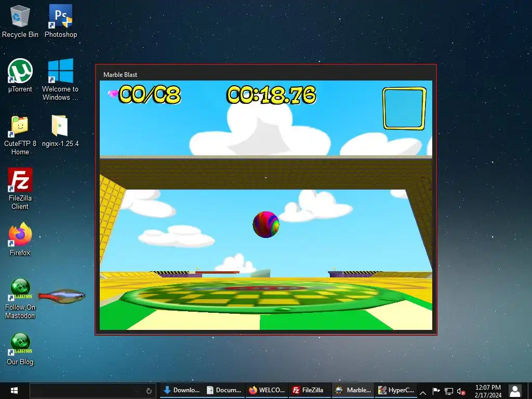Switch to the Downloads taskbar window
The height and width of the screenshot is (399, 532).
[181, 390]
